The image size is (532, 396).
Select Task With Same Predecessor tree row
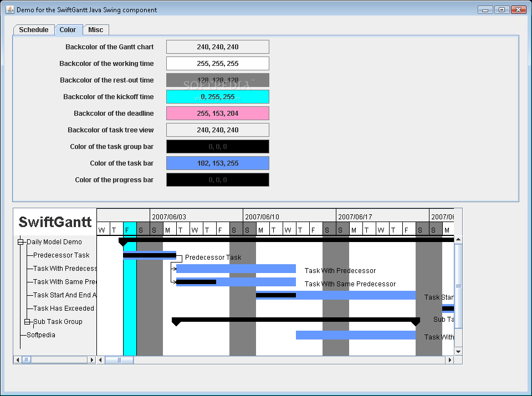(x=65, y=281)
